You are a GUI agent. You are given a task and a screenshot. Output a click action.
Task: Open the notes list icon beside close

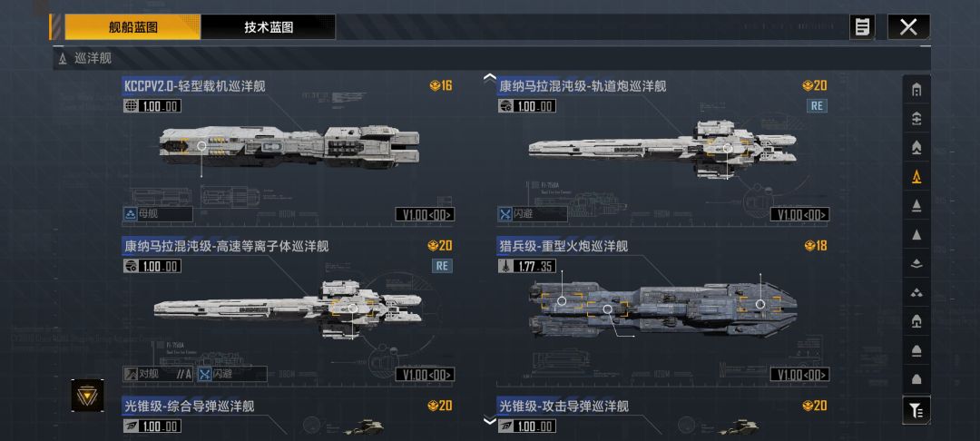tap(863, 27)
